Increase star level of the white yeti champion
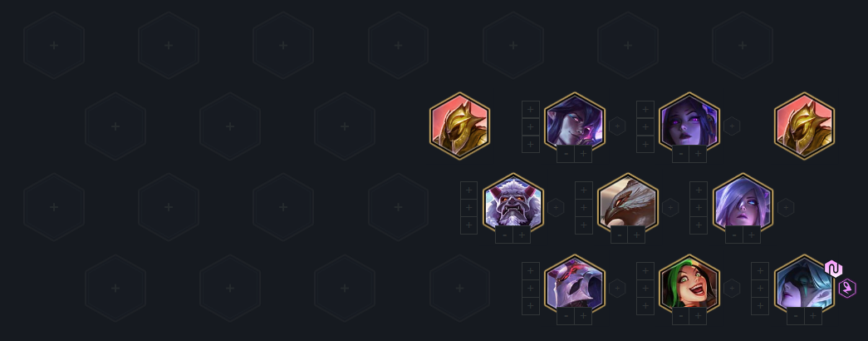This screenshot has width=868, height=341. 522,235
